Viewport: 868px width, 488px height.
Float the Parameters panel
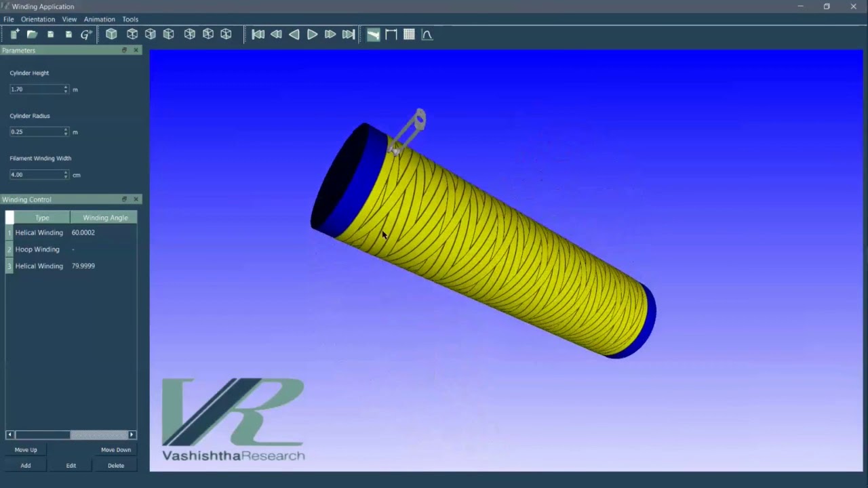[124, 50]
